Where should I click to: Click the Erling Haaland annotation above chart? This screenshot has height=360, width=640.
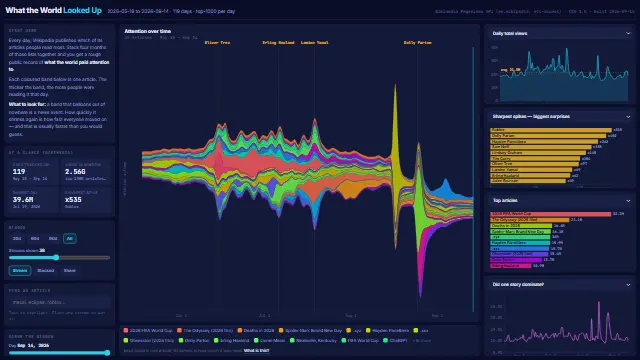coord(278,42)
